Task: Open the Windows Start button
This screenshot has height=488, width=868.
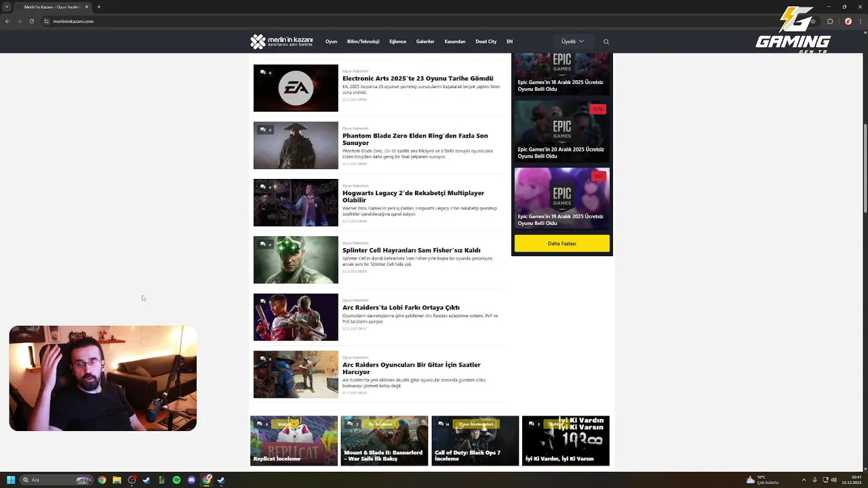Action: 11,480
